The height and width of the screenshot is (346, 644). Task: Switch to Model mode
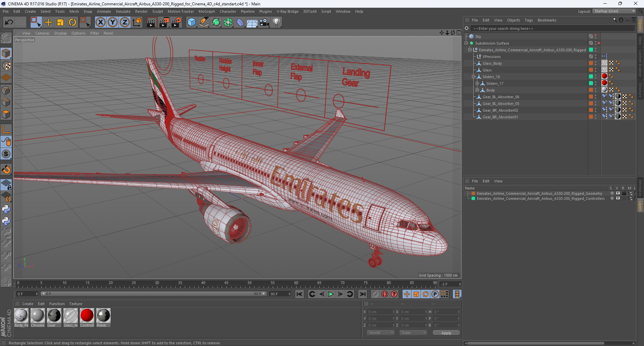[6, 53]
